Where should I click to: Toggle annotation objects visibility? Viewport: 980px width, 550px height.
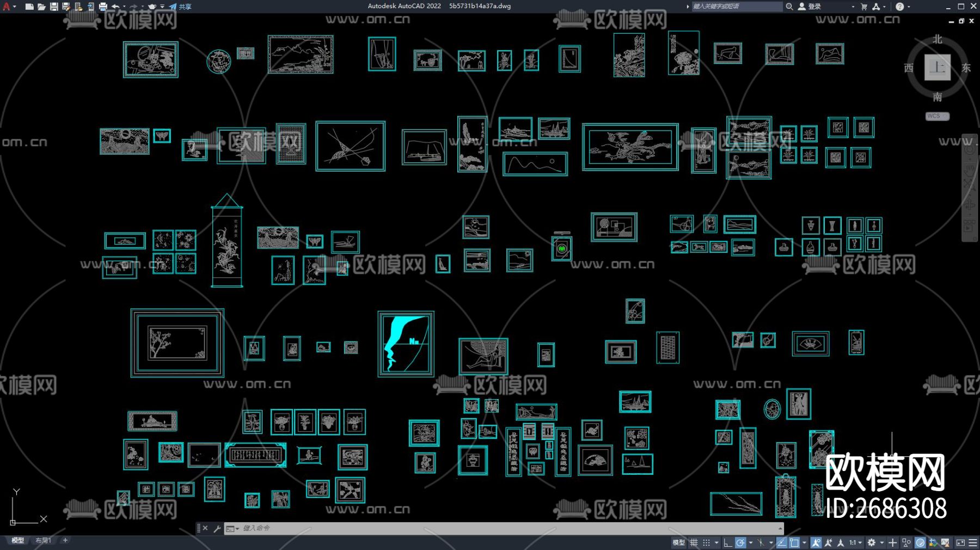(x=816, y=542)
